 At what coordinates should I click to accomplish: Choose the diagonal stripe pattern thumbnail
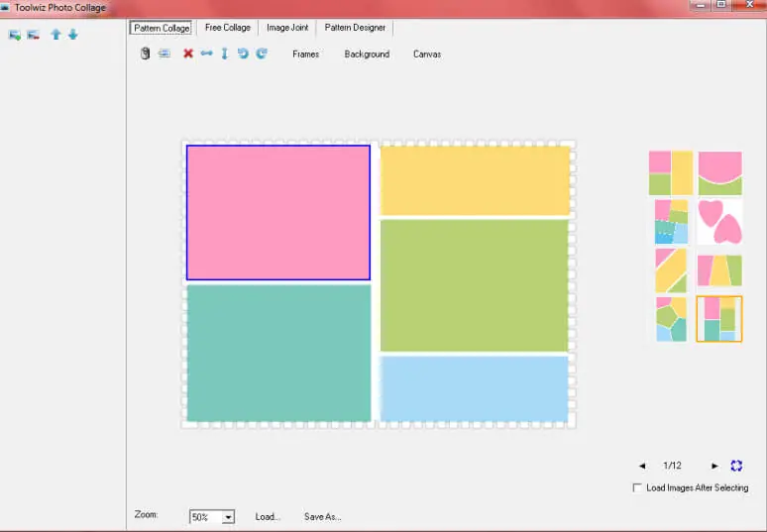pos(671,270)
